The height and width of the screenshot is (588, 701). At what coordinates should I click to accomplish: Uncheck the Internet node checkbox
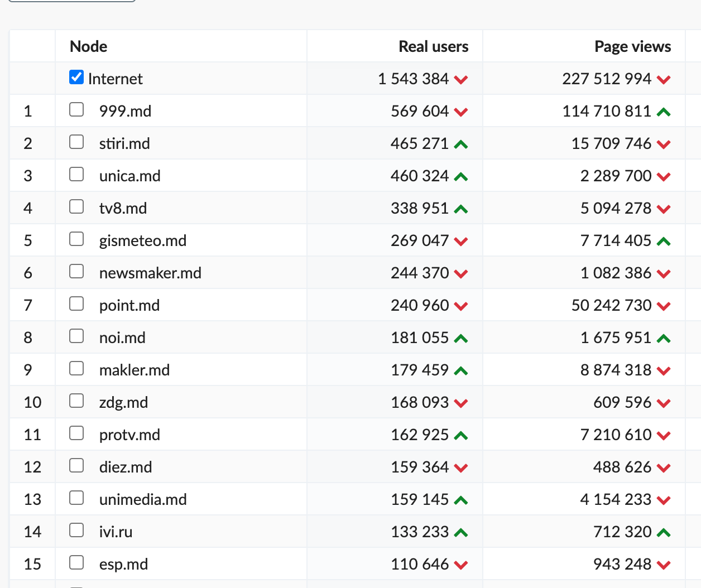pyautogui.click(x=76, y=77)
